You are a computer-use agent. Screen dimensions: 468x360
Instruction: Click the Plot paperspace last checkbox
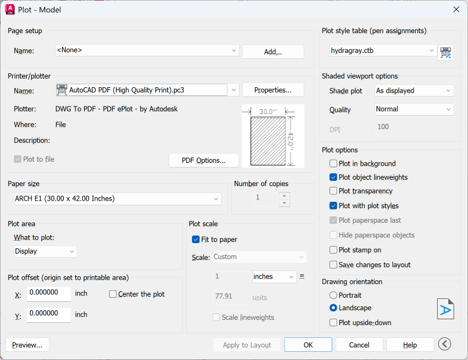pyautogui.click(x=333, y=220)
